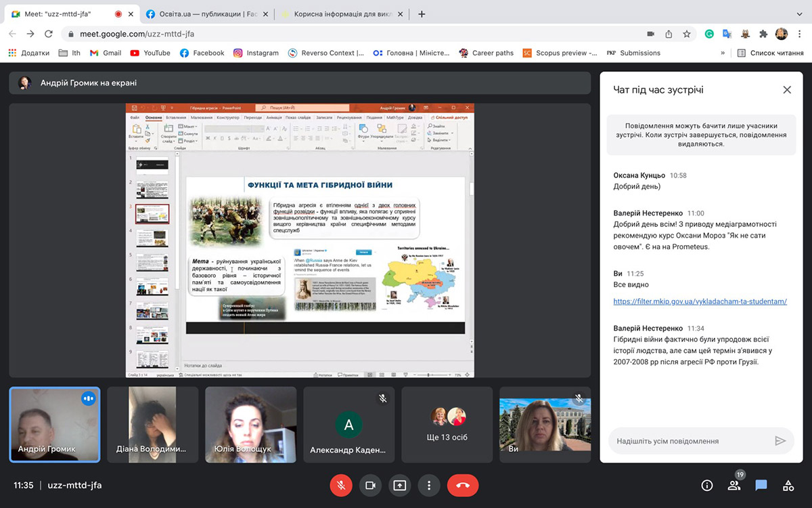Open the meeting details info icon
812x508 pixels.
[x=707, y=485]
